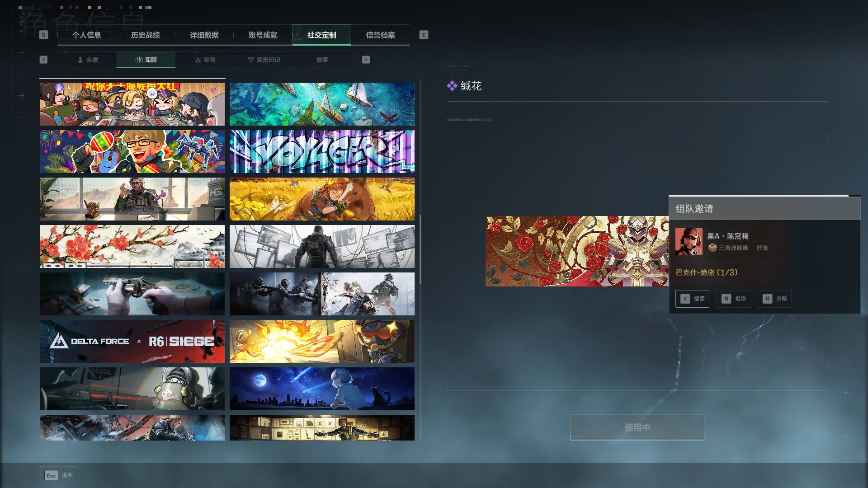Select the maracas festival dog tag
Image resolution: width=868 pixels, height=488 pixels.
pos(132,151)
